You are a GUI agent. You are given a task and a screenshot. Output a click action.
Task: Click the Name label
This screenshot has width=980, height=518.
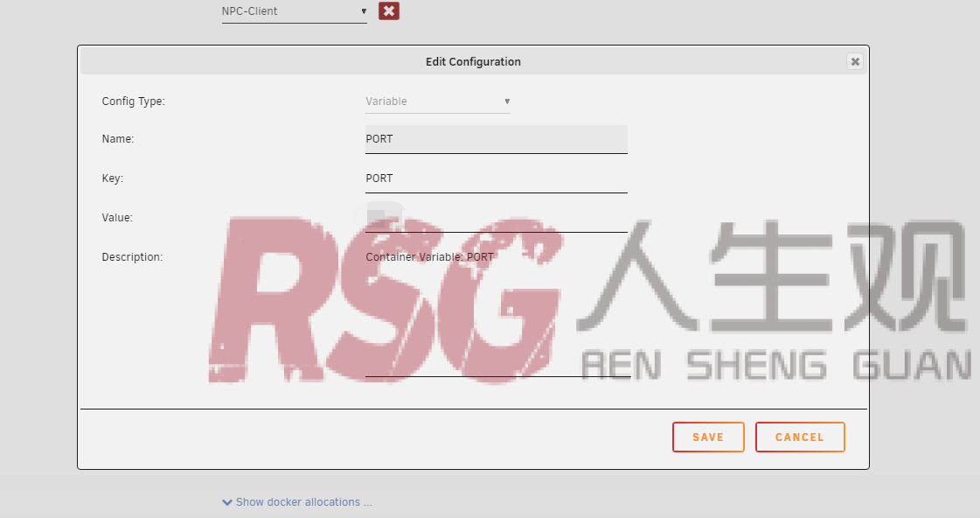coord(117,139)
